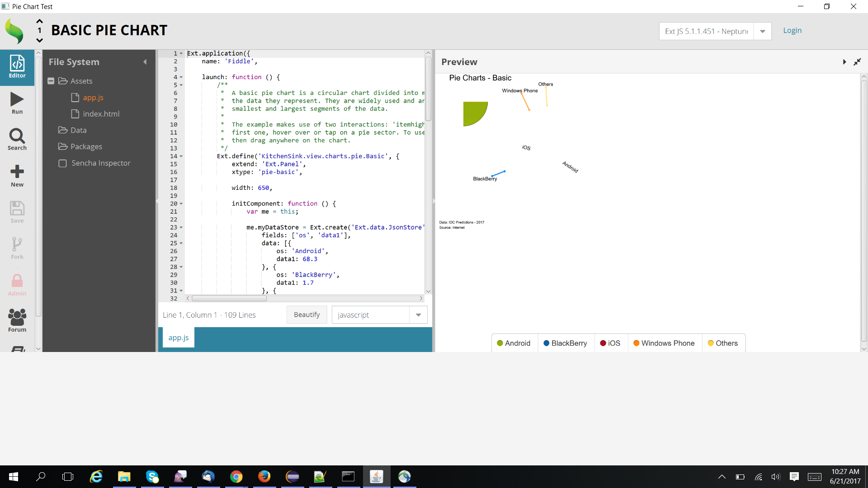Click the Login link
Image resolution: width=868 pixels, height=488 pixels.
tap(792, 30)
